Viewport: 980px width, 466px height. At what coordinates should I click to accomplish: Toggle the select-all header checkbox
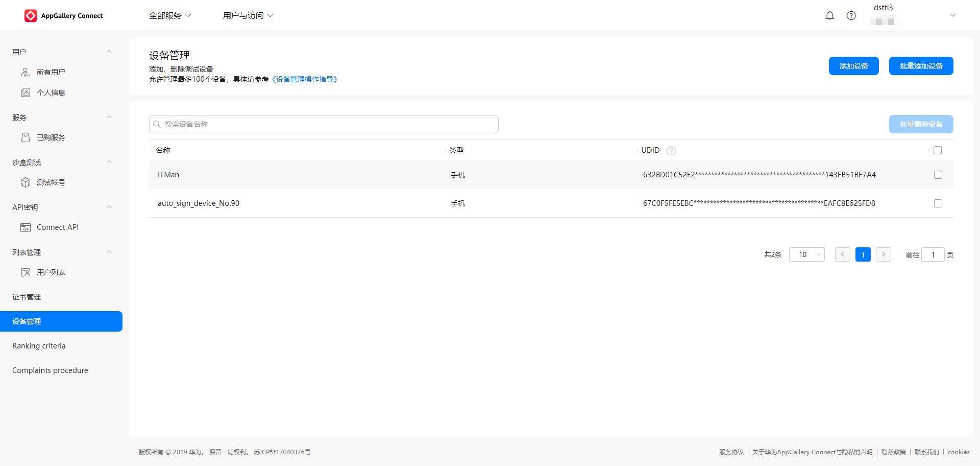click(938, 150)
